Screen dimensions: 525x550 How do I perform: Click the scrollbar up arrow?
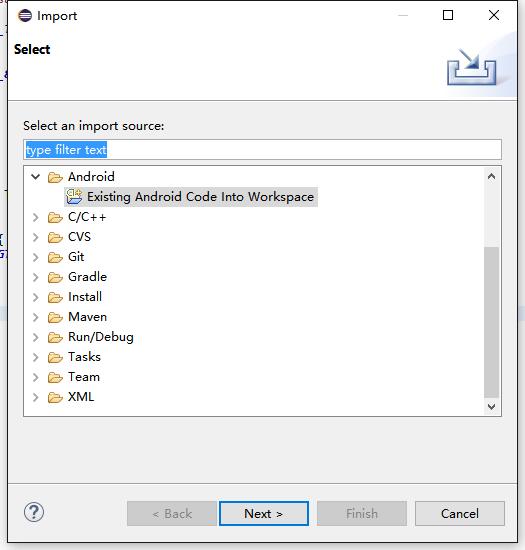click(x=491, y=176)
